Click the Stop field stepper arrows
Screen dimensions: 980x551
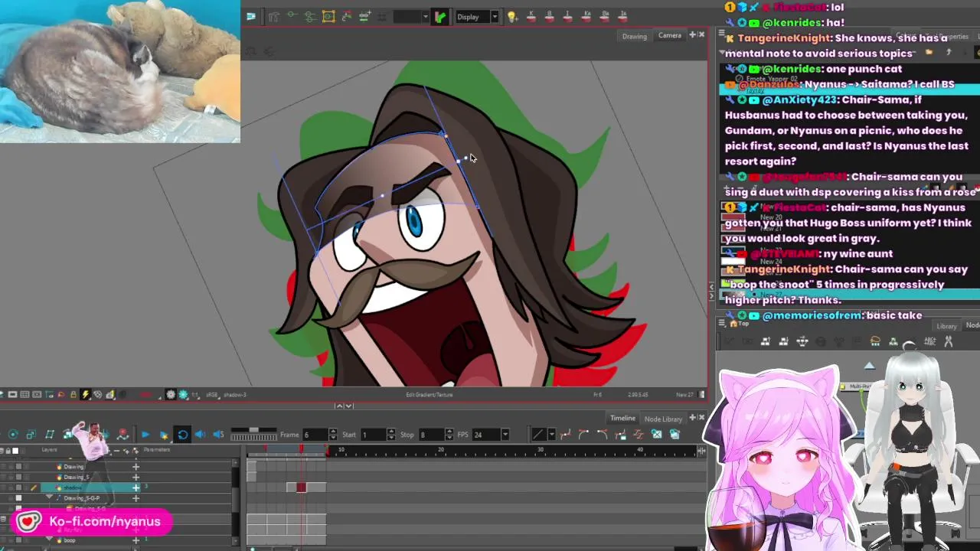tap(450, 435)
